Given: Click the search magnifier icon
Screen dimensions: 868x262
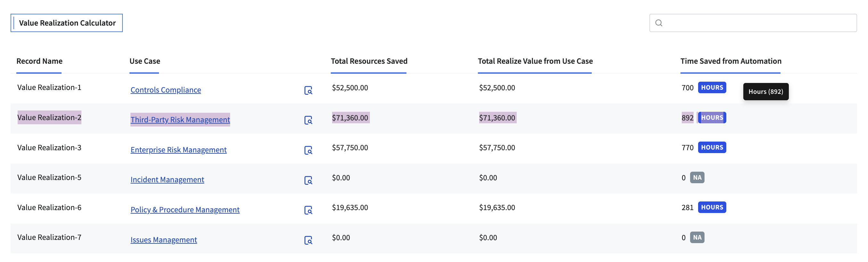Looking at the screenshot, I should coord(658,23).
